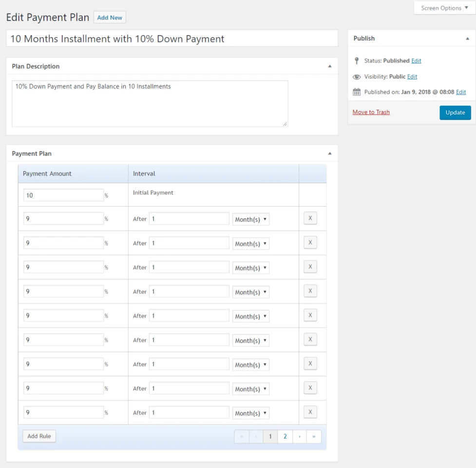The width and height of the screenshot is (476, 468).
Task: Remove the second installment rule with X
Action: pos(310,242)
